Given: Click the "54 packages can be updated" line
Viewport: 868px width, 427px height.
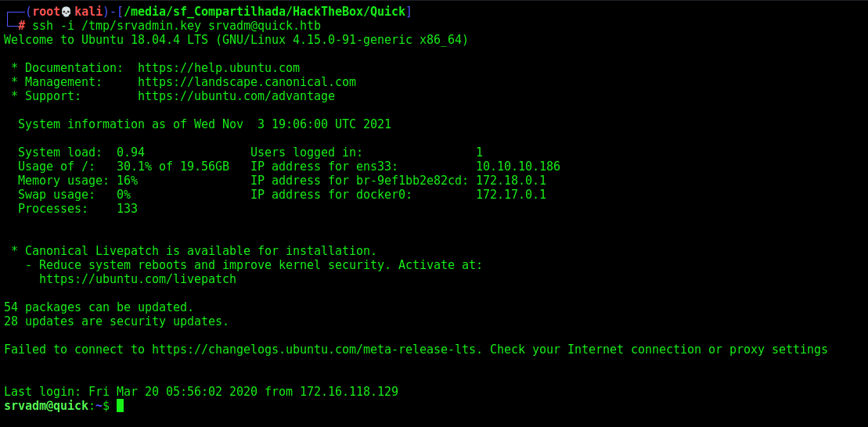Looking at the screenshot, I should [x=99, y=307].
